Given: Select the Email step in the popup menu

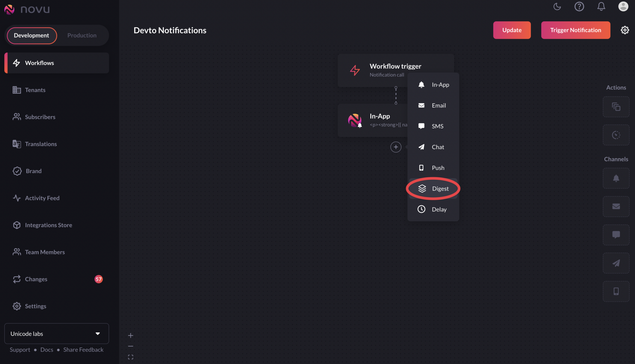Looking at the screenshot, I should coord(438,105).
